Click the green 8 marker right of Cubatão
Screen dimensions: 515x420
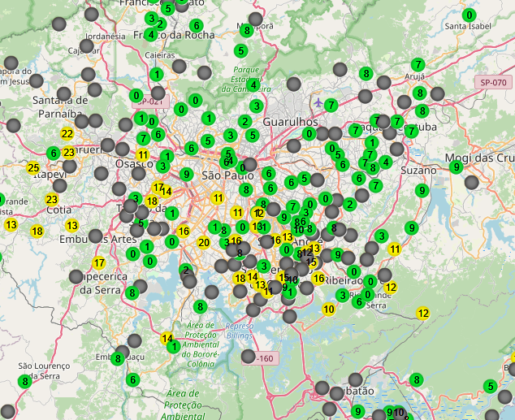pos(417,379)
